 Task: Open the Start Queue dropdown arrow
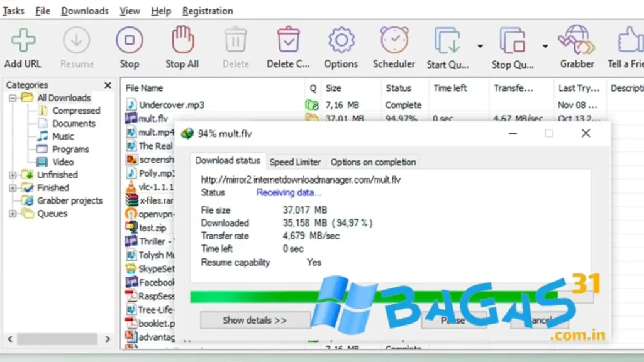(480, 46)
